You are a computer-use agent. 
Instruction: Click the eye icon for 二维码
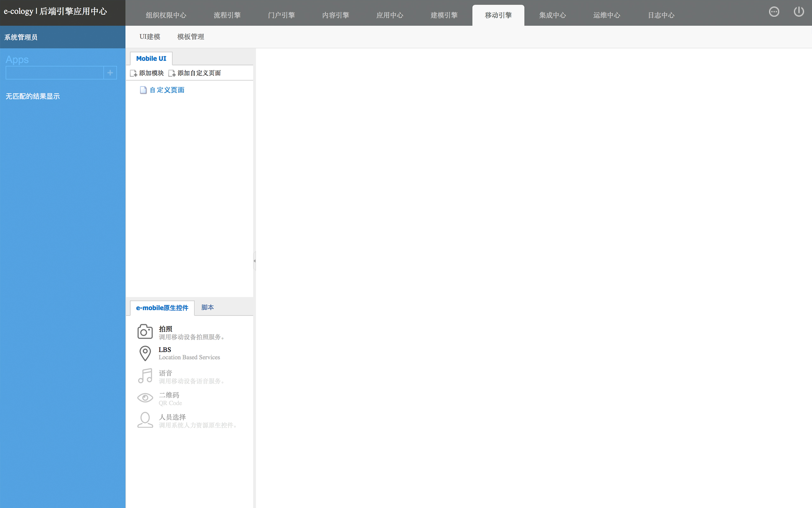tap(145, 398)
